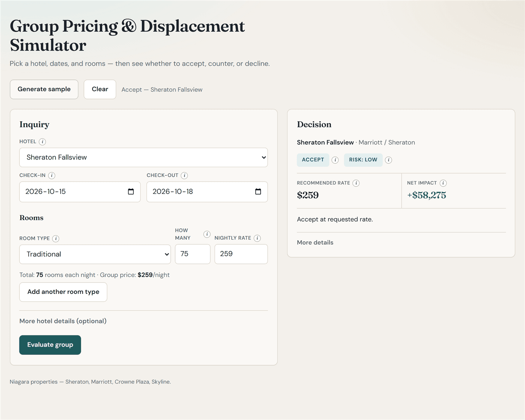This screenshot has width=525, height=420.
Task: Click the CHECK-IN info icon
Action: (52, 175)
